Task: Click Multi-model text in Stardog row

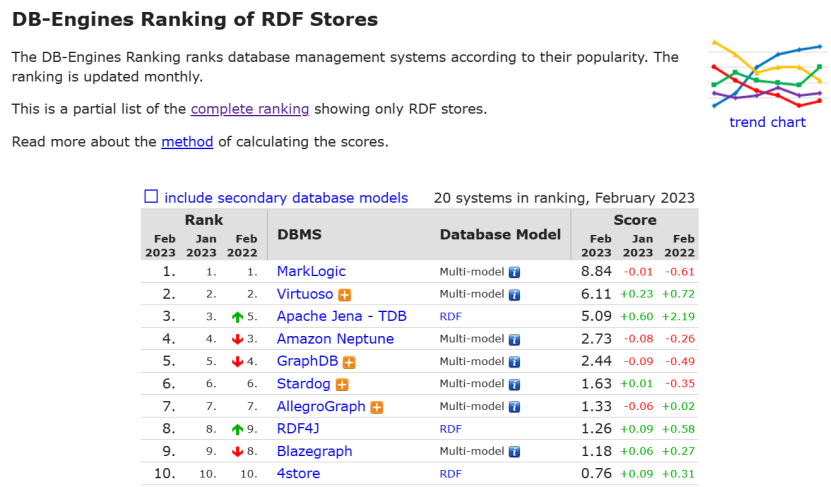Action: [x=472, y=384]
